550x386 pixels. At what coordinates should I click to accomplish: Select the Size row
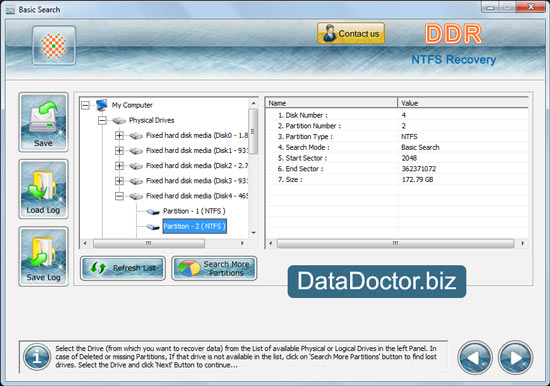(397, 179)
